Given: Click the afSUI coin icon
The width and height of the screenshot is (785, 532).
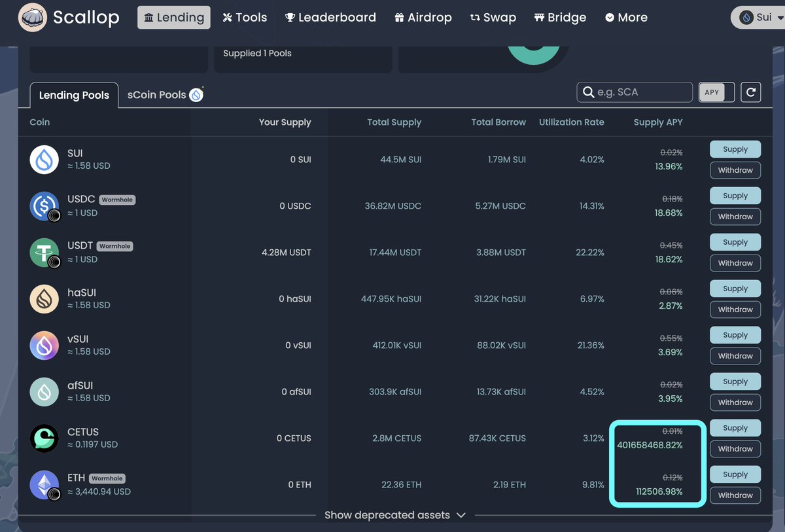Looking at the screenshot, I should point(44,392).
